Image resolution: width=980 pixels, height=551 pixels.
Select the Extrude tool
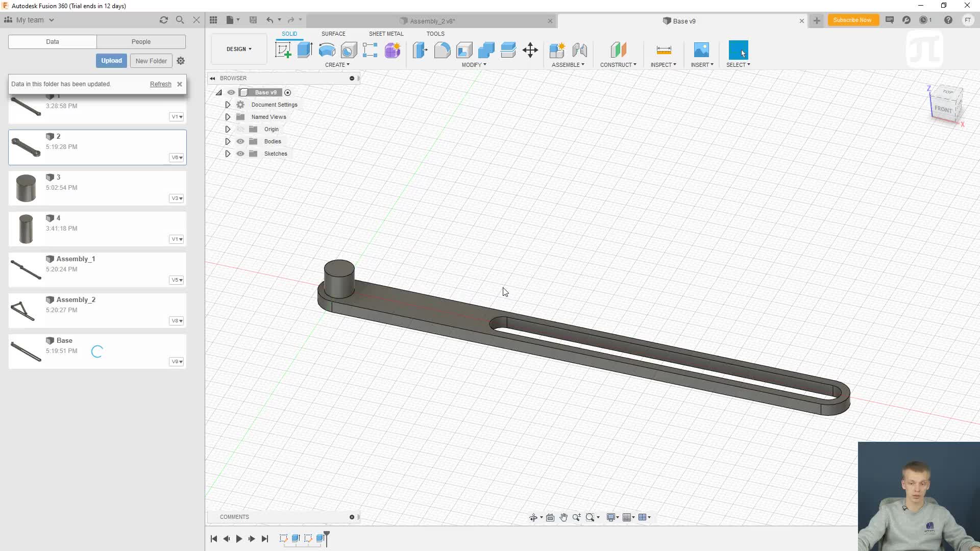coord(305,50)
